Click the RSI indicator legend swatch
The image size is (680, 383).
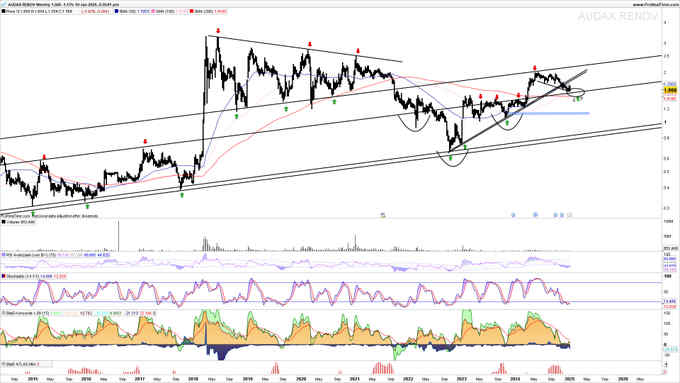(x=3, y=255)
